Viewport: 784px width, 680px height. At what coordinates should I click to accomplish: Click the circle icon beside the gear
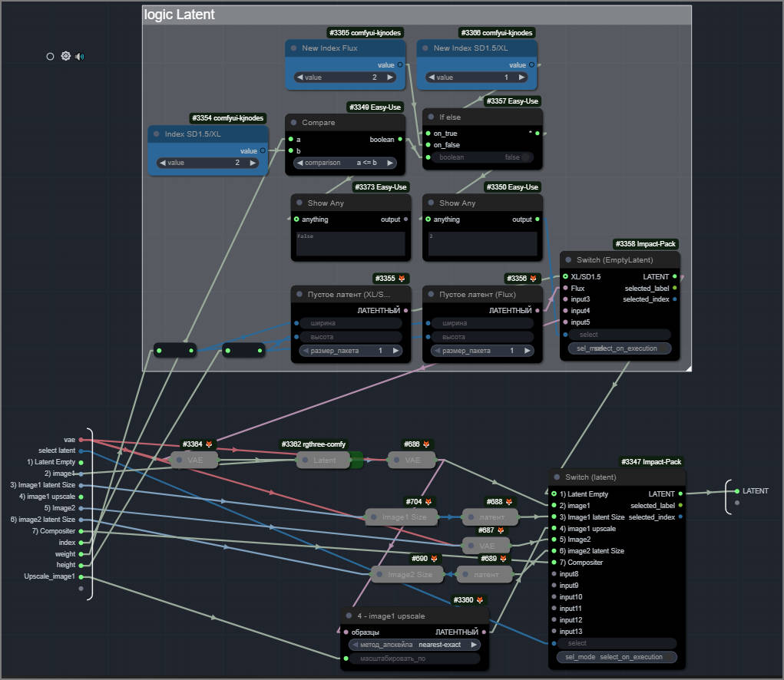[x=50, y=56]
